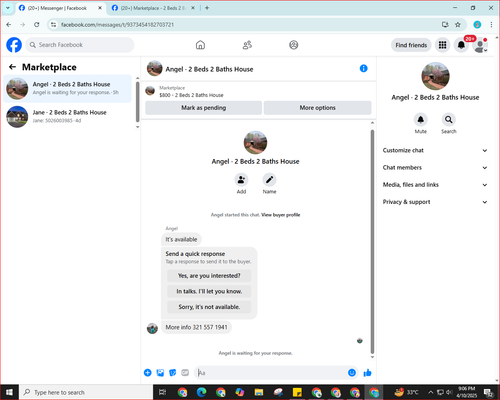Open the Facebook menu grid icon
This screenshot has height=400, width=500.
click(442, 45)
